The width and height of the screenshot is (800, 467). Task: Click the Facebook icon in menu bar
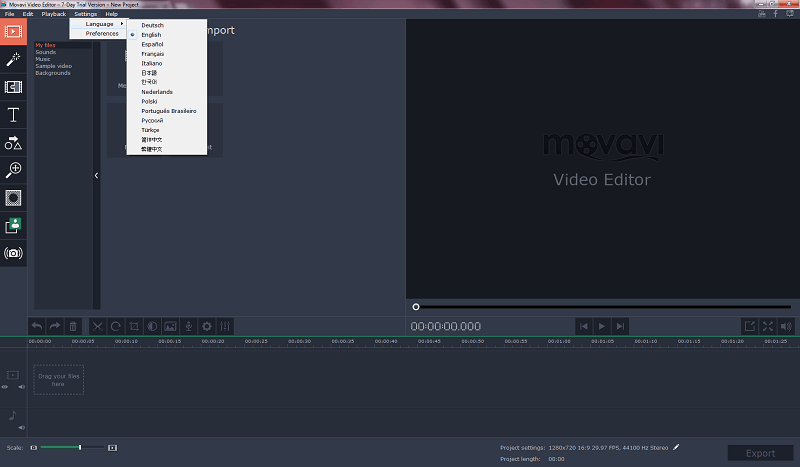point(776,14)
